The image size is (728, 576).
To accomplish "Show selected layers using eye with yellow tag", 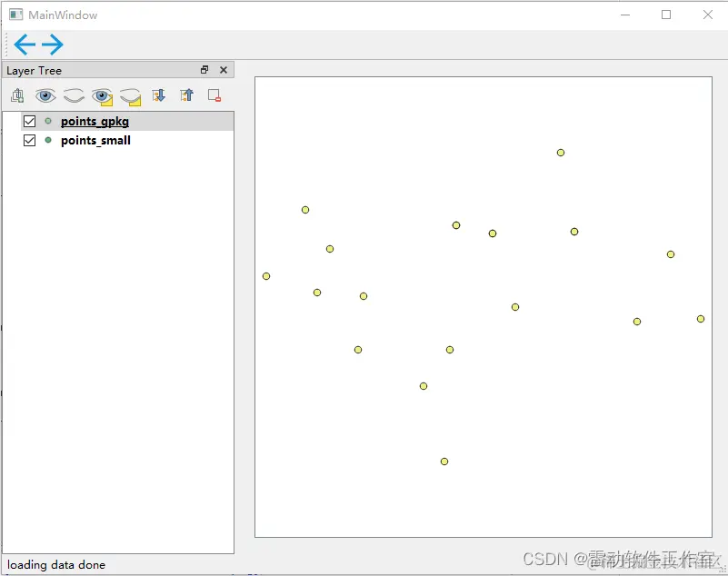I will point(102,96).
